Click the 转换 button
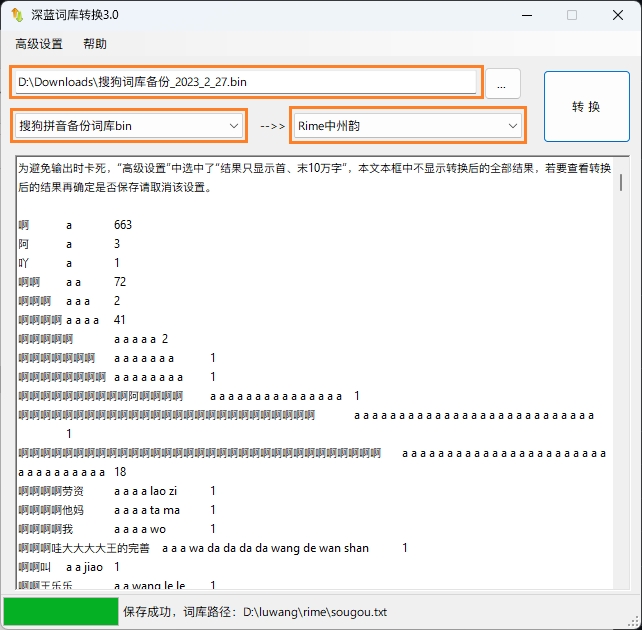 pos(586,106)
